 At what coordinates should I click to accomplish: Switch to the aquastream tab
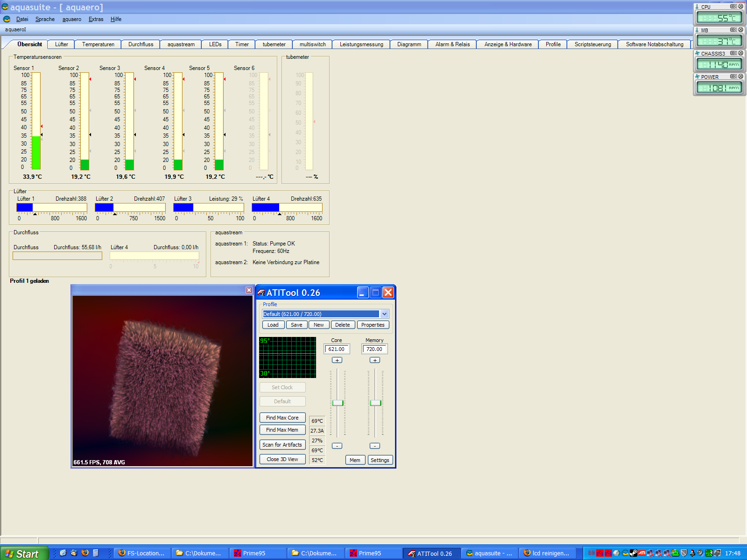coord(181,44)
